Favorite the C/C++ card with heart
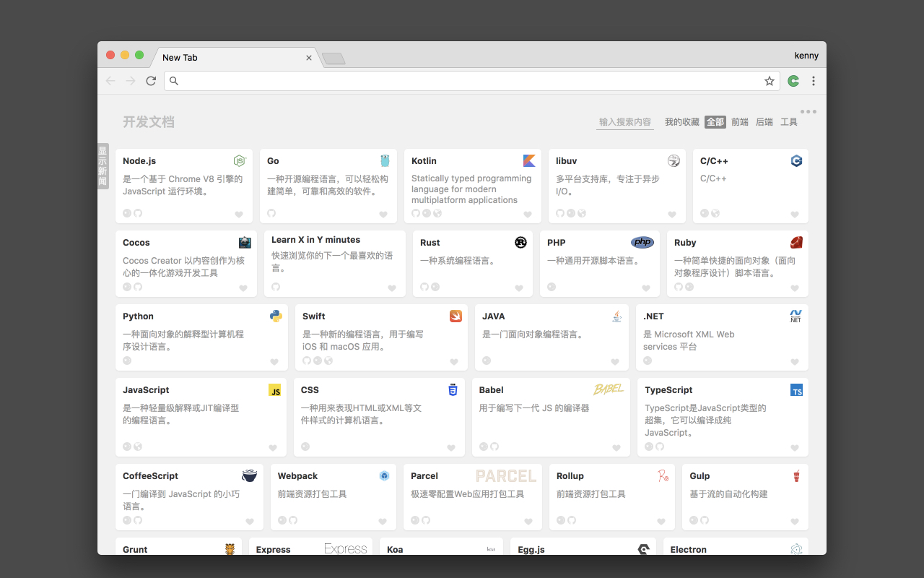The image size is (924, 578). 795,215
